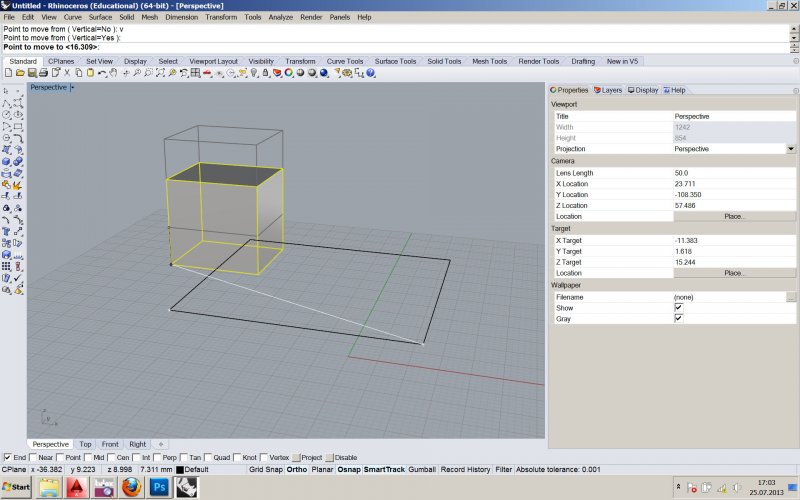Switch to the Solid Tools toolbar tab
Screen dimensions: 800x500
click(444, 61)
